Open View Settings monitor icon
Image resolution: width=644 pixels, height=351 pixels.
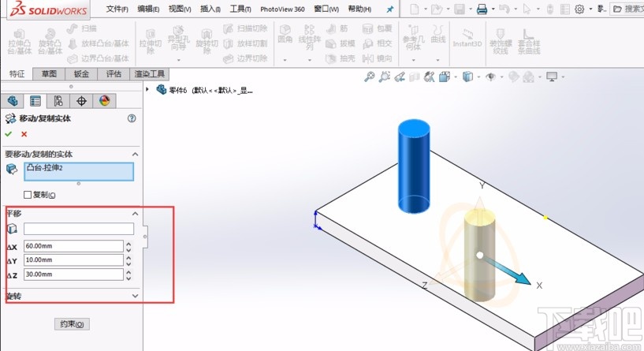552,77
